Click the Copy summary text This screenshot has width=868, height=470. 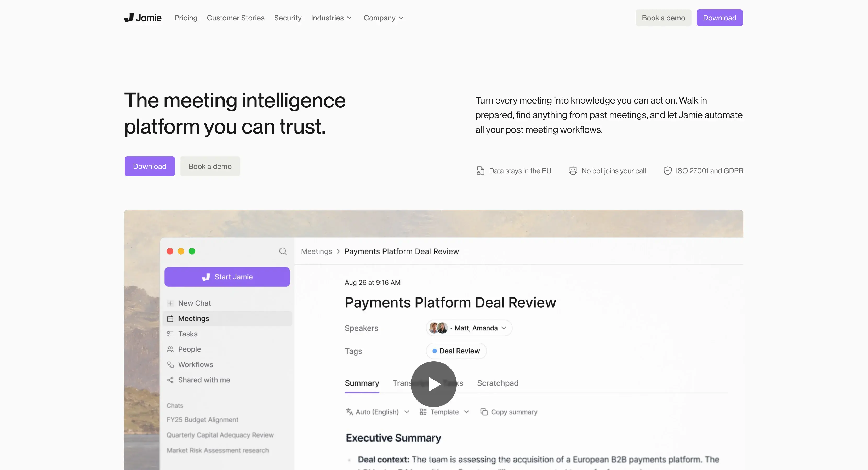[514, 412]
